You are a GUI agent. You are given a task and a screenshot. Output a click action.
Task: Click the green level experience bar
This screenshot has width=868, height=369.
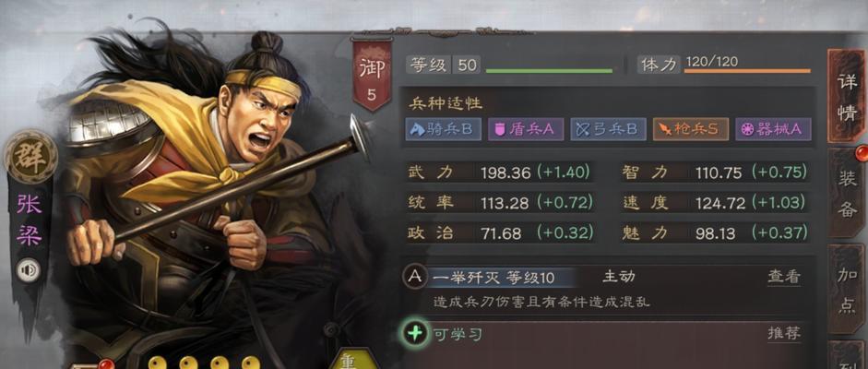(x=549, y=71)
